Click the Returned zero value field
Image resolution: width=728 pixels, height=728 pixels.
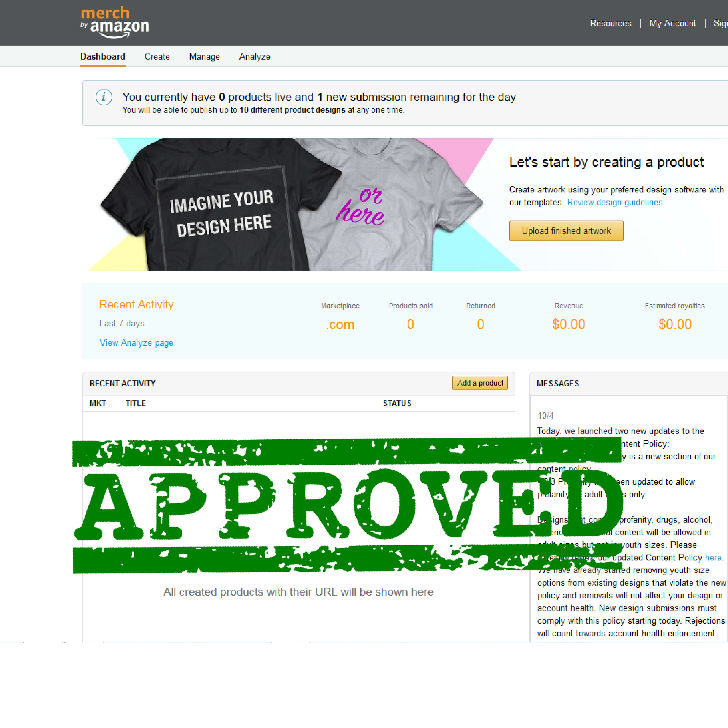click(x=480, y=325)
